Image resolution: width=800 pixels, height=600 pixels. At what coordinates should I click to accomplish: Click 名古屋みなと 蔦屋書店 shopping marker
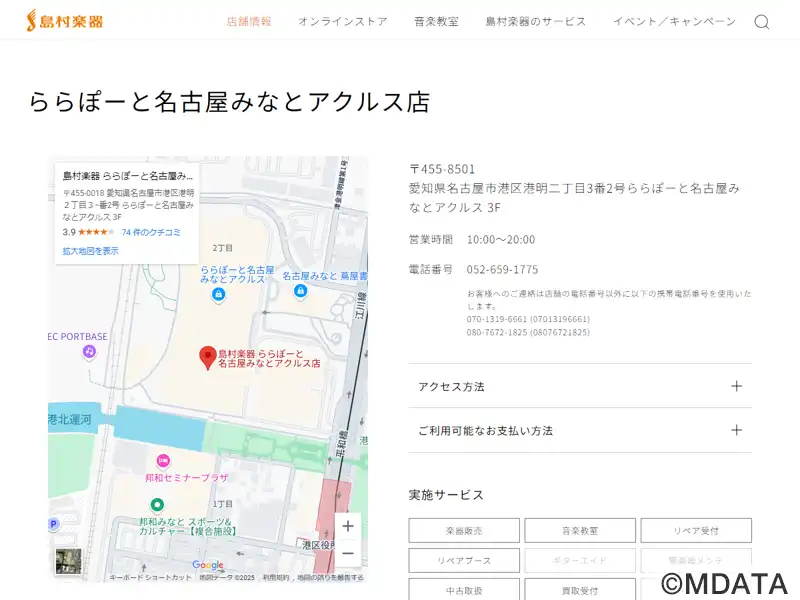coord(300,291)
